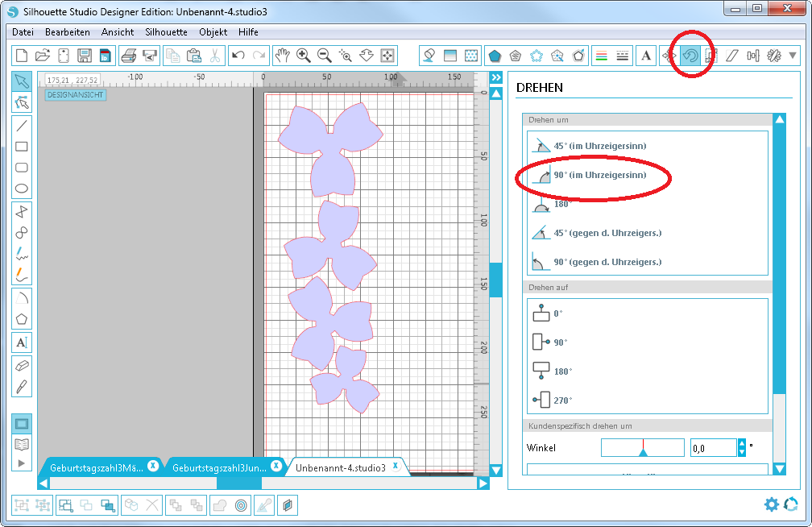
Task: Click the Zoom In magnifier icon
Action: point(304,56)
